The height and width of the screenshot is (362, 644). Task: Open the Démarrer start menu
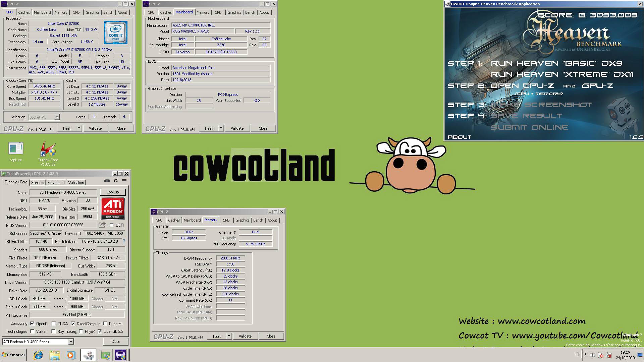[x=13, y=355]
